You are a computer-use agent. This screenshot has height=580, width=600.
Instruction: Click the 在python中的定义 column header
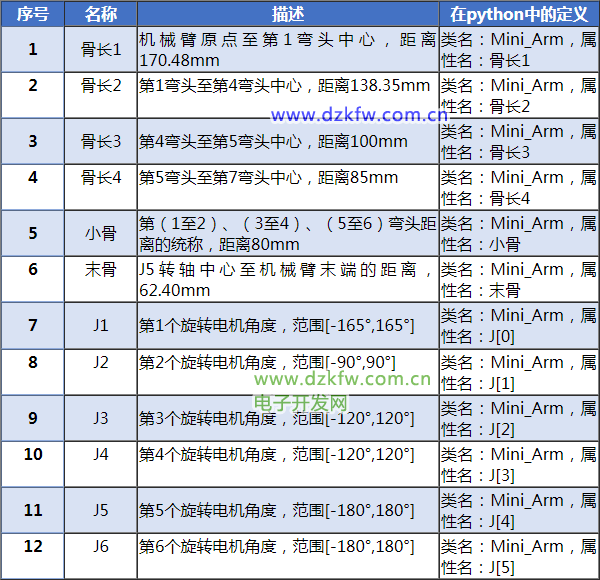[x=517, y=14]
